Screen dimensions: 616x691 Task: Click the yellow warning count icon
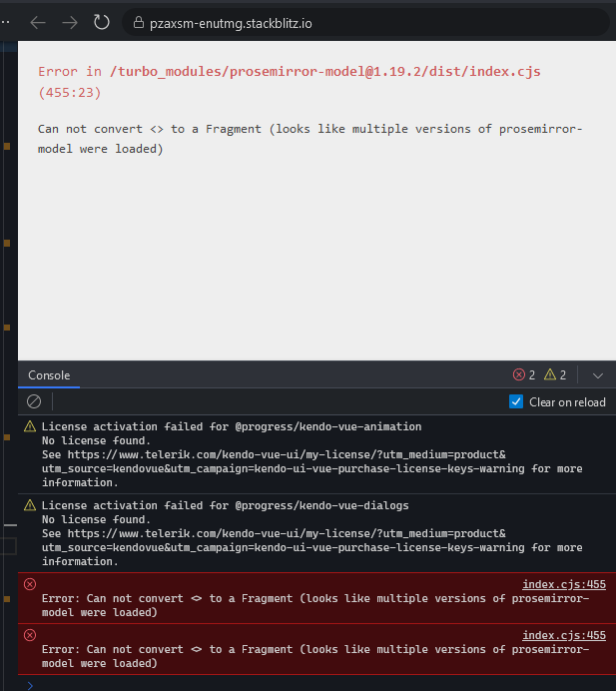pyautogui.click(x=550, y=375)
